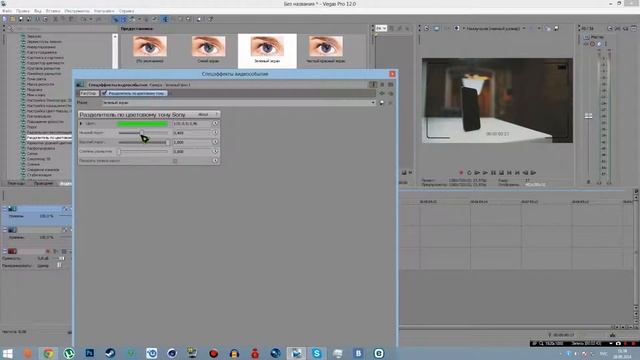Image resolution: width=640 pixels, height=360 pixels.
Task: Animate the low threshold clock icon
Action: 215,133
